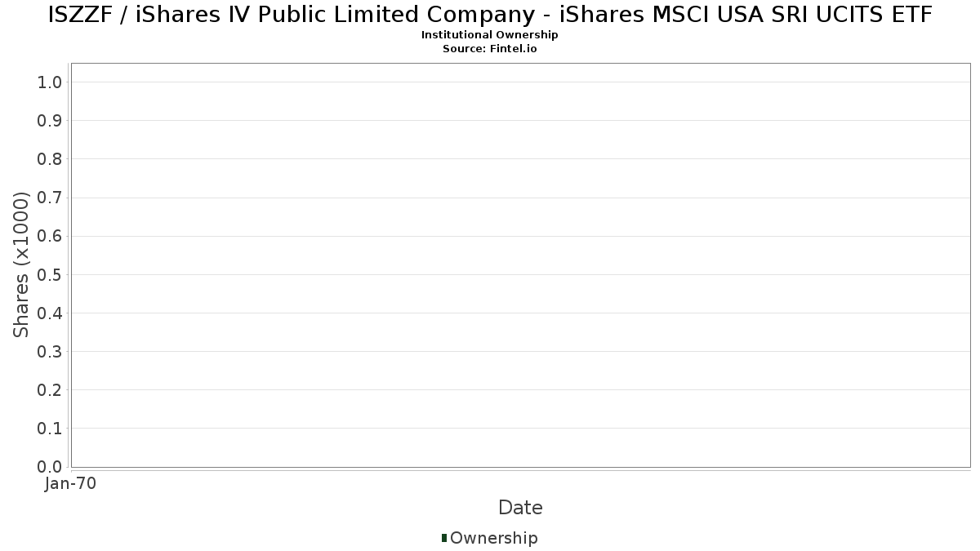Image resolution: width=980 pixels, height=551 pixels.
Task: Click the 0.2 y-axis tick label
Action: click(x=50, y=389)
